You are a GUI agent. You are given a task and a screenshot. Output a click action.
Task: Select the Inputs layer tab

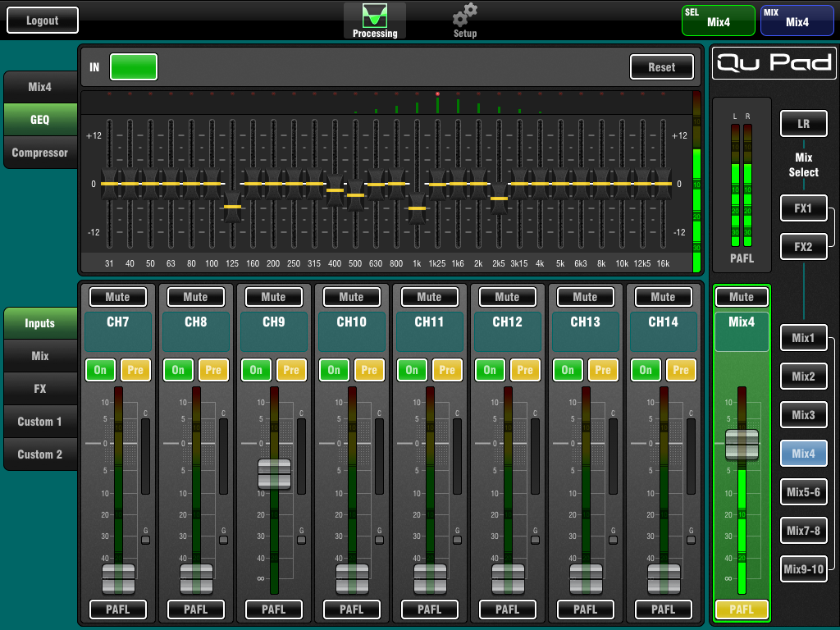40,323
